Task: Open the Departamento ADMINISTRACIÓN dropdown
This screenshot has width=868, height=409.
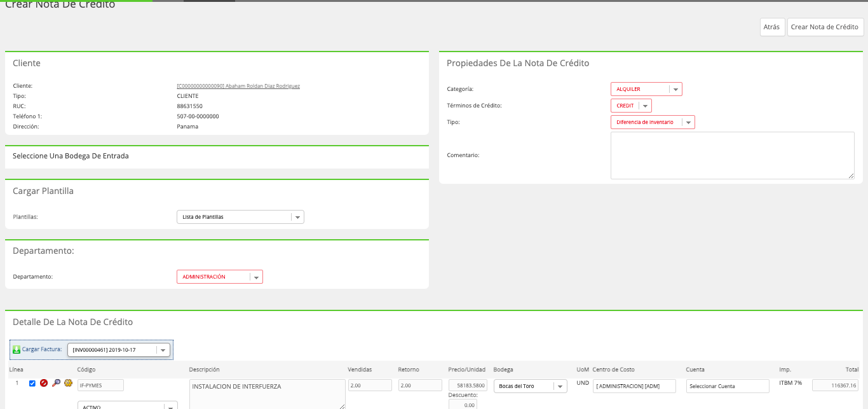Action: tap(219, 277)
